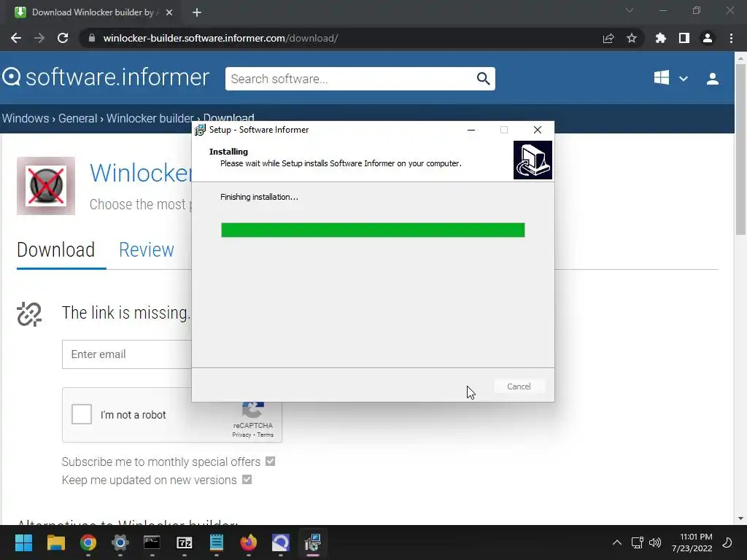This screenshot has width=747, height=560.
Task: Bookmark this page with the star icon
Action: click(632, 38)
